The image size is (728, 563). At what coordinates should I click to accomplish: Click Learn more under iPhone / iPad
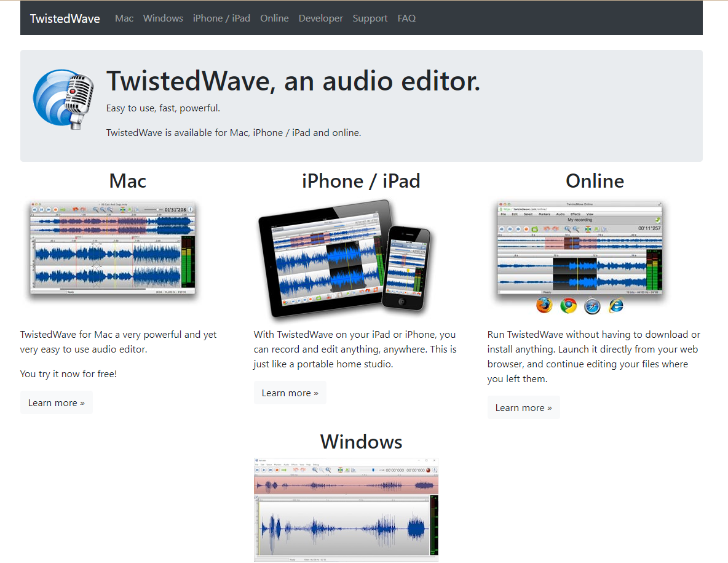pos(290,393)
